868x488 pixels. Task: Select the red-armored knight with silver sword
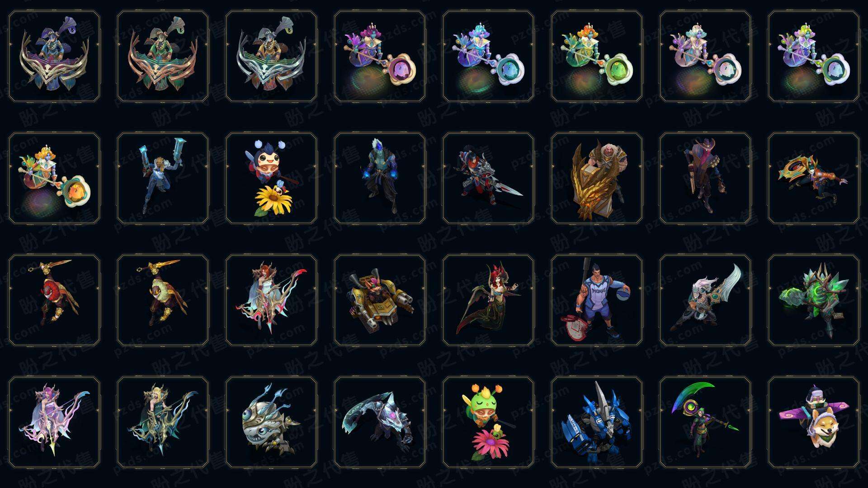pos(488,178)
